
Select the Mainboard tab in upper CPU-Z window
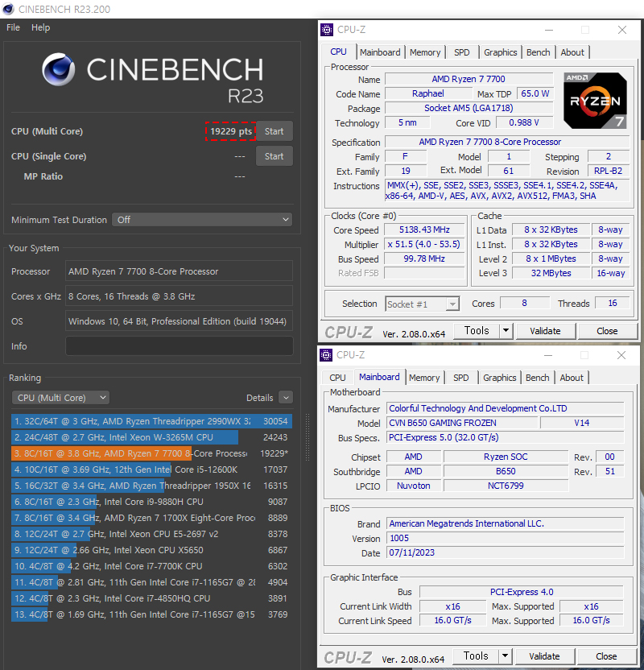click(x=380, y=52)
